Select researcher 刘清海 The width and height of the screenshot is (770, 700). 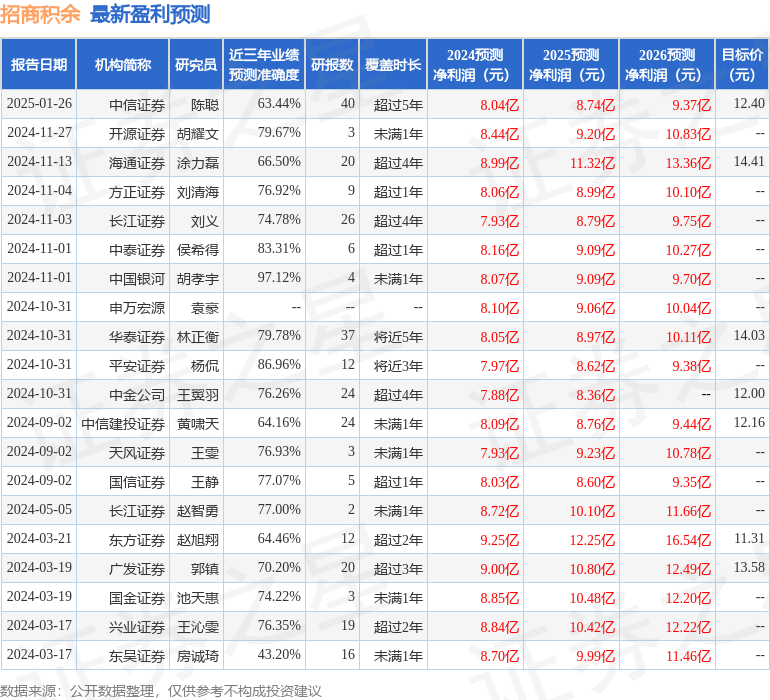197,192
